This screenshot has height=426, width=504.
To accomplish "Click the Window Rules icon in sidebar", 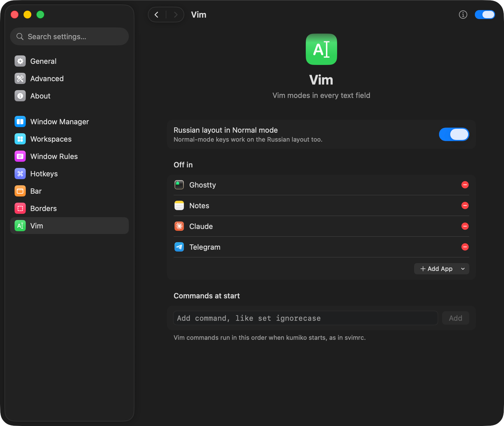I will (x=20, y=156).
